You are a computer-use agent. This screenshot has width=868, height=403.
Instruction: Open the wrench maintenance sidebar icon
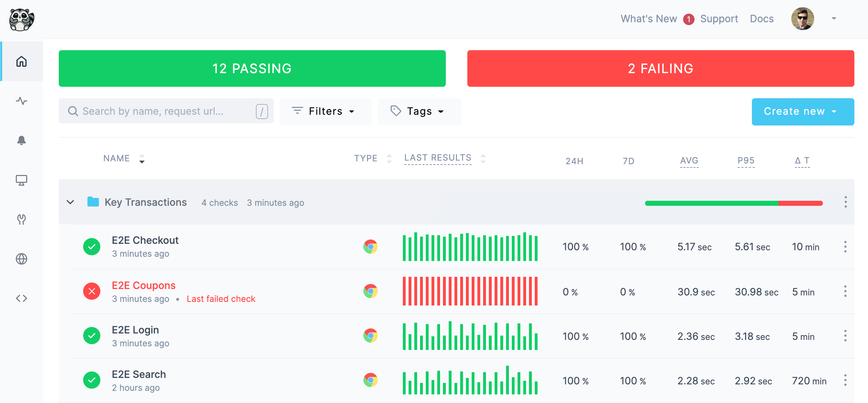tap(22, 219)
